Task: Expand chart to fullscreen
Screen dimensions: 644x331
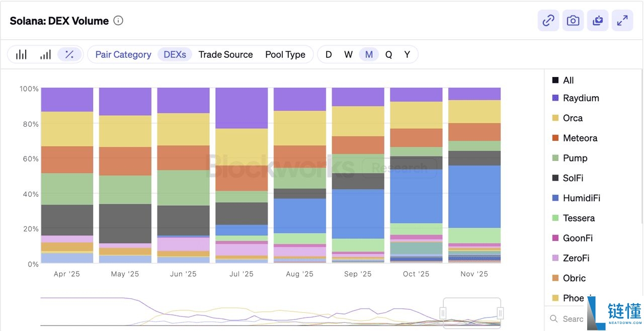Action: click(622, 21)
